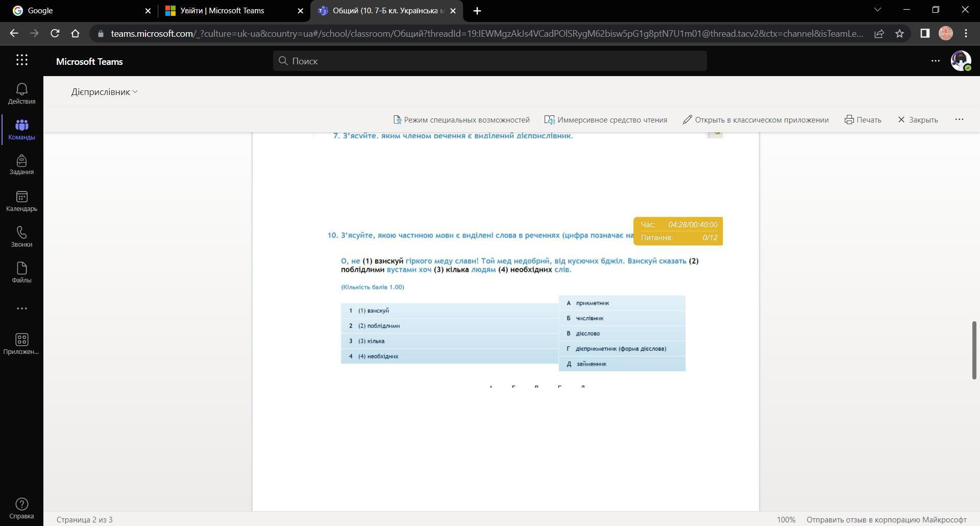Expand more apps ellipsis in sidebar

21,308
